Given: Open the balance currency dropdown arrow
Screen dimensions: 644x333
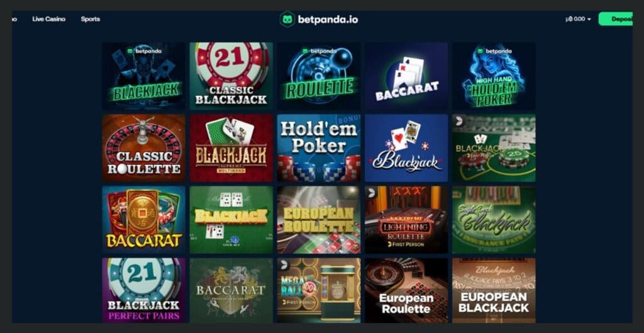Looking at the screenshot, I should pyautogui.click(x=589, y=20).
